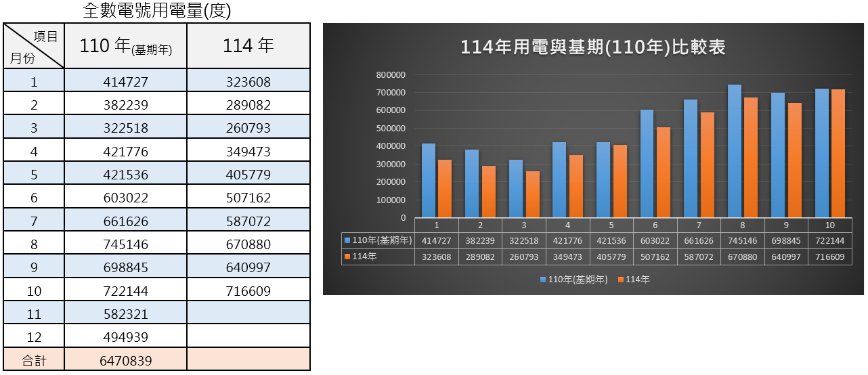868x375 pixels.
Task: Click the title 全數電號用電量(度)
Action: tap(156, 10)
